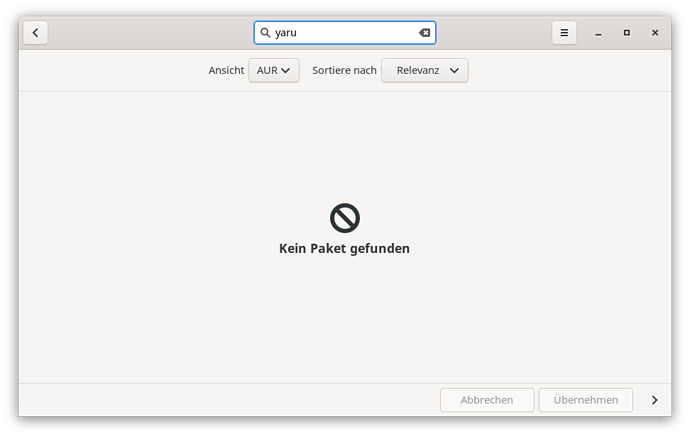690x436 pixels.
Task: Click the no-results prohibition icon
Action: click(345, 218)
